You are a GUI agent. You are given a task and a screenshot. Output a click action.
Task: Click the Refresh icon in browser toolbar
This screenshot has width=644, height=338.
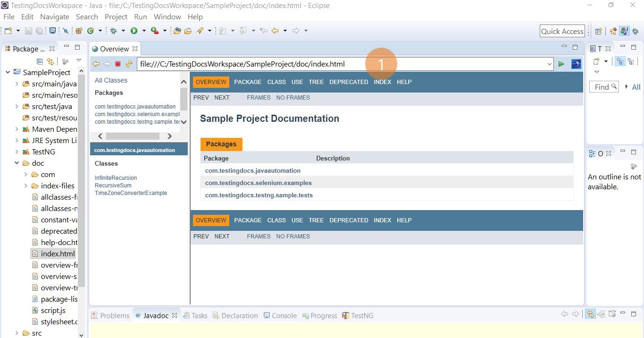[x=129, y=64]
